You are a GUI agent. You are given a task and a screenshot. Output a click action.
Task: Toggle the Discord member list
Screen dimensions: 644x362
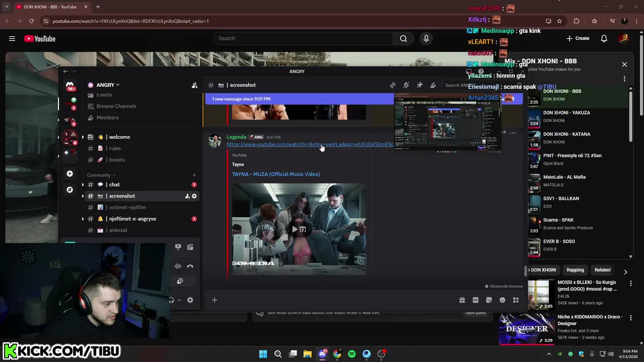(x=433, y=85)
